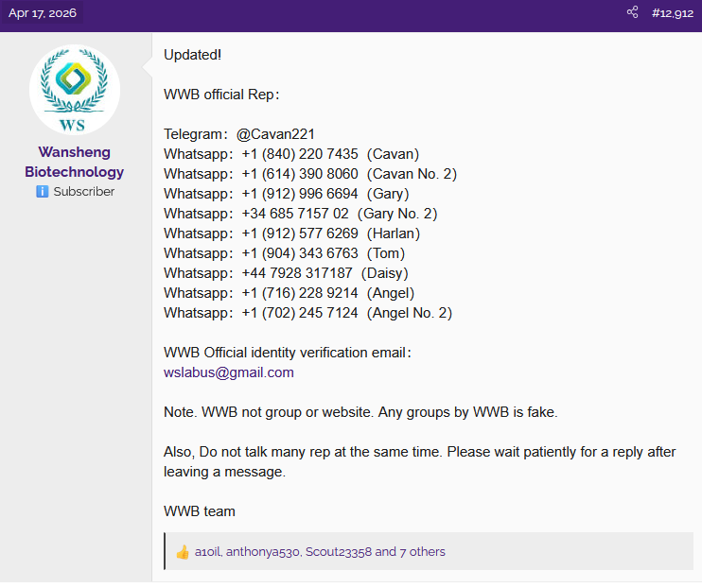The height and width of the screenshot is (588, 702).
Task: Click the blue Subscriber badge icon
Action: tap(42, 192)
